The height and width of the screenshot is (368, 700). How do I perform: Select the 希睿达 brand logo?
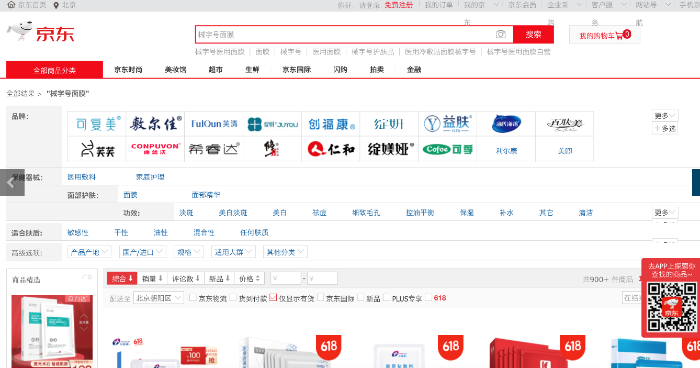[214, 149]
